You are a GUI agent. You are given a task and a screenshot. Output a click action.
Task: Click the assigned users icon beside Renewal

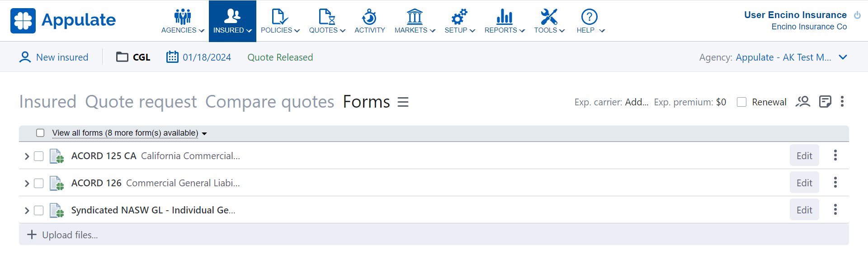803,102
